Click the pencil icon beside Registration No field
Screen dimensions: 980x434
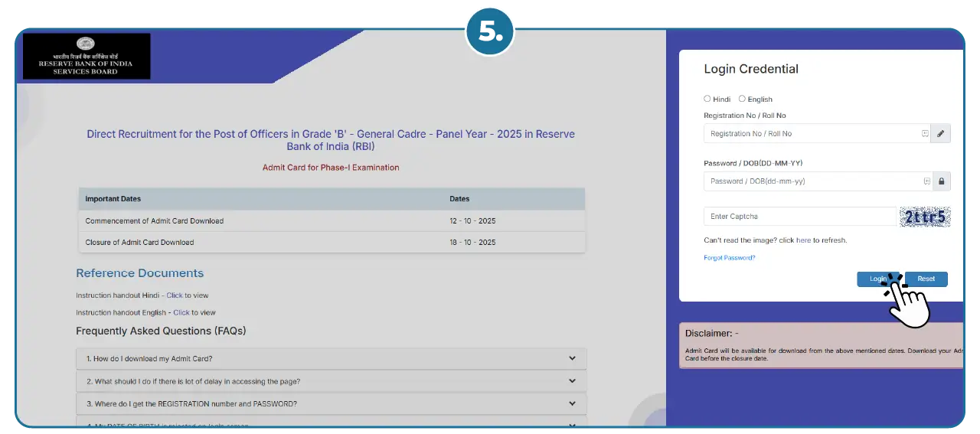[941, 133]
